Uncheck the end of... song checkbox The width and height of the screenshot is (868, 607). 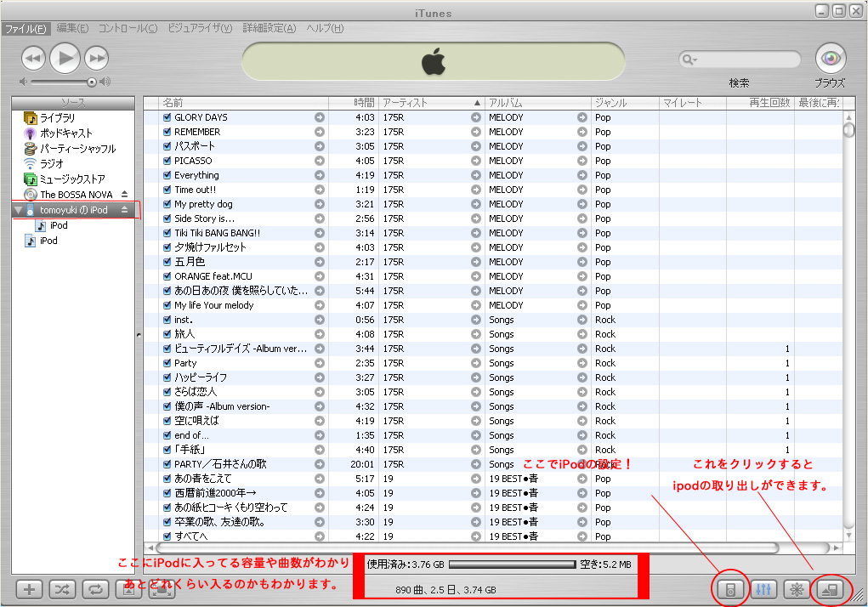click(x=167, y=435)
